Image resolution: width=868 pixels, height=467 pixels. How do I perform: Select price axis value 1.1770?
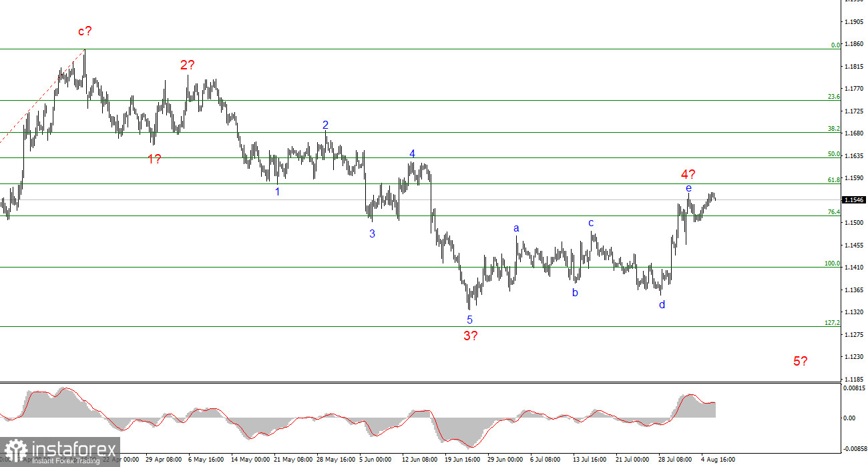click(x=855, y=89)
